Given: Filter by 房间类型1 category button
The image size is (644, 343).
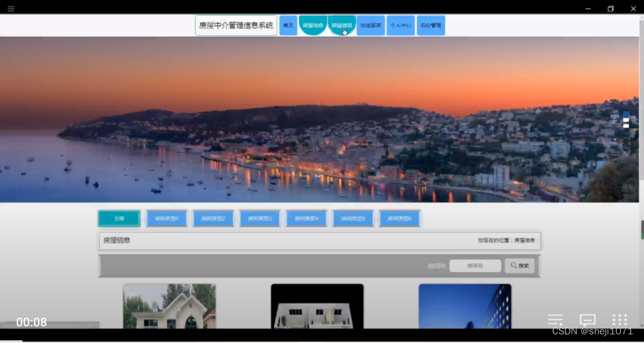Looking at the screenshot, I should (x=167, y=218).
